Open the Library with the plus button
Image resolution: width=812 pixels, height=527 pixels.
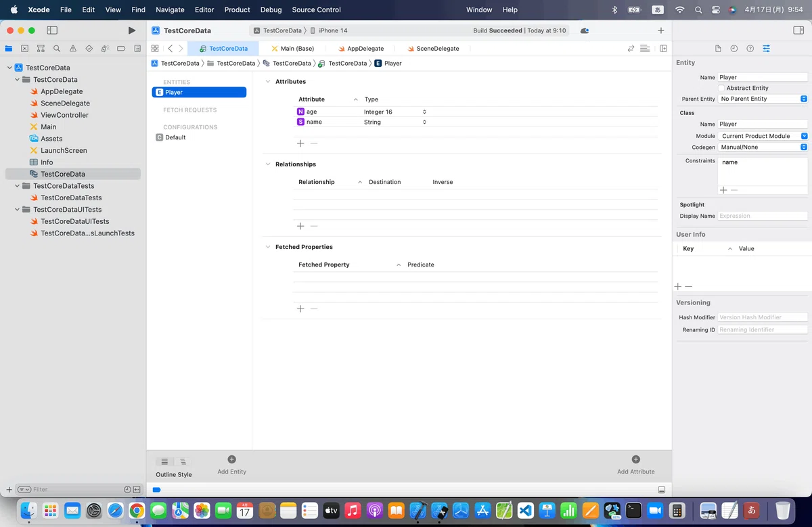(661, 30)
